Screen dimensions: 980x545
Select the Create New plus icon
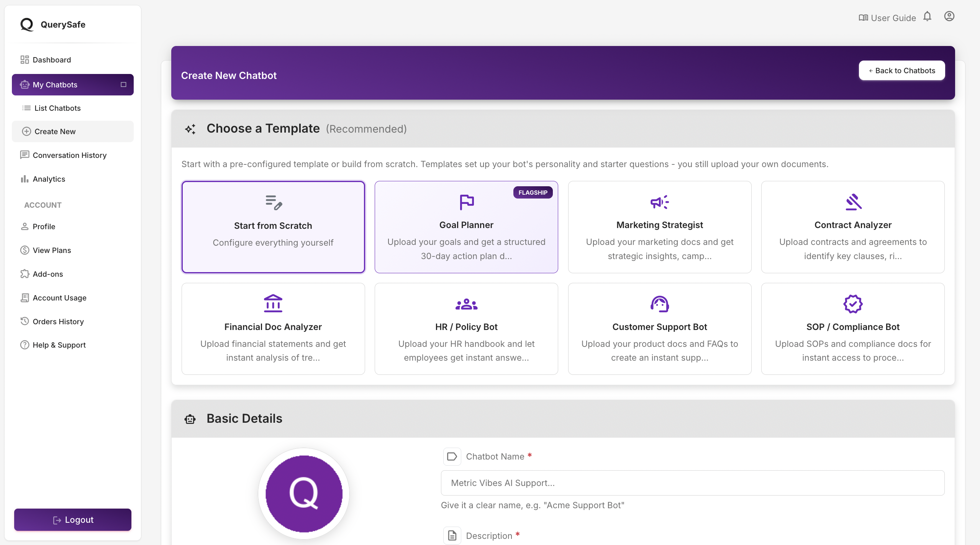point(26,131)
